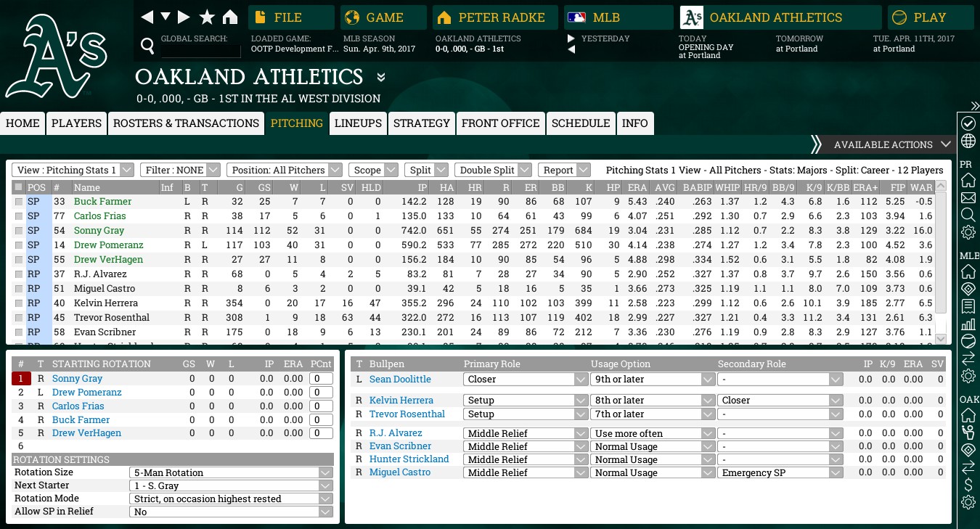Click the Global Search input field
Screen dimensions: 980x529
pyautogui.click(x=200, y=50)
